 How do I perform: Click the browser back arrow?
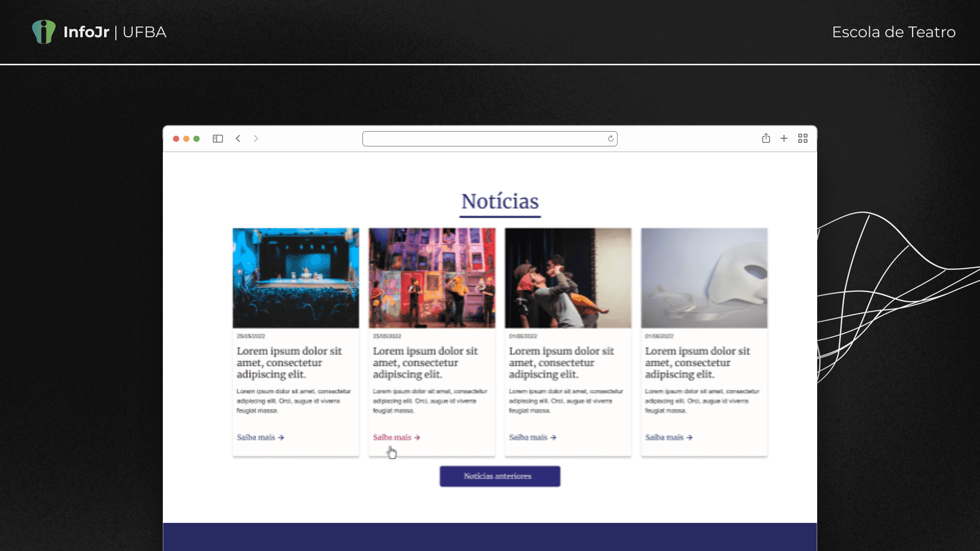tap(238, 139)
